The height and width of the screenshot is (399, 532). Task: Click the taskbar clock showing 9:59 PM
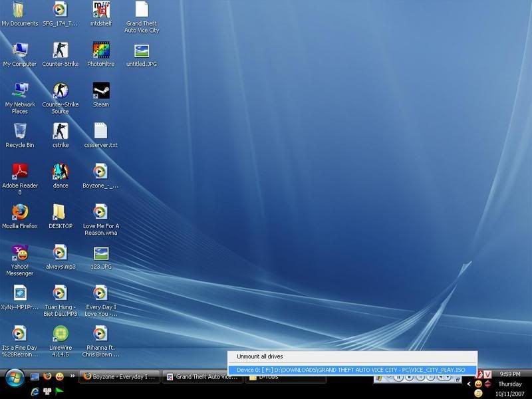[x=510, y=374]
